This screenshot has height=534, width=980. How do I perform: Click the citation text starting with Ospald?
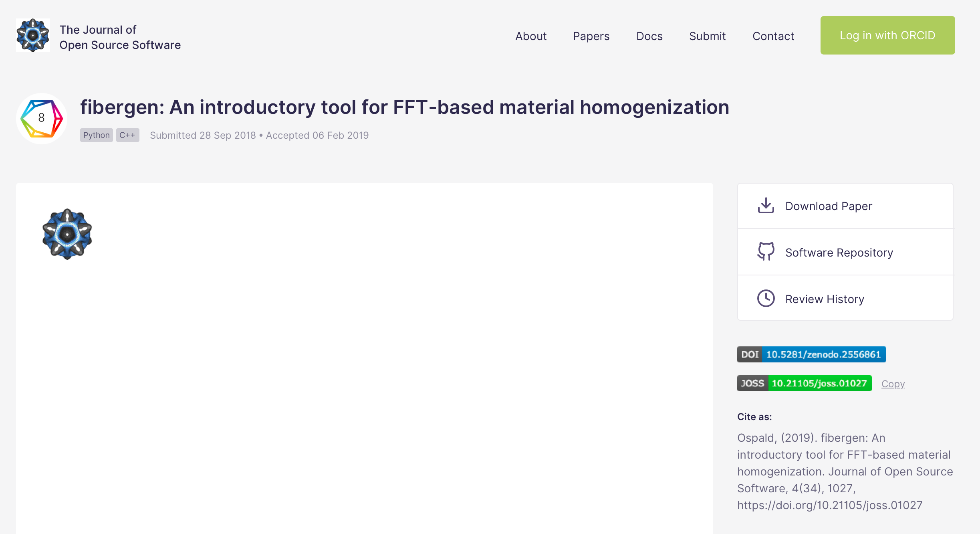coord(845,471)
